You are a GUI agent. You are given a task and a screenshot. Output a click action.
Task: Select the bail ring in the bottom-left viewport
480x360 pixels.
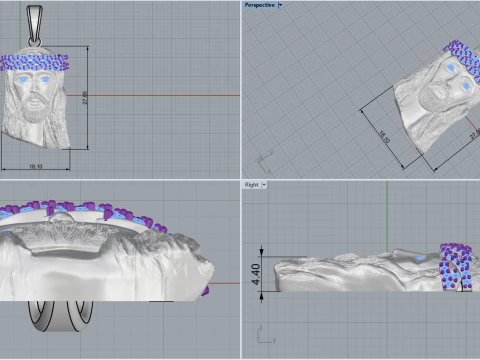[60, 316]
